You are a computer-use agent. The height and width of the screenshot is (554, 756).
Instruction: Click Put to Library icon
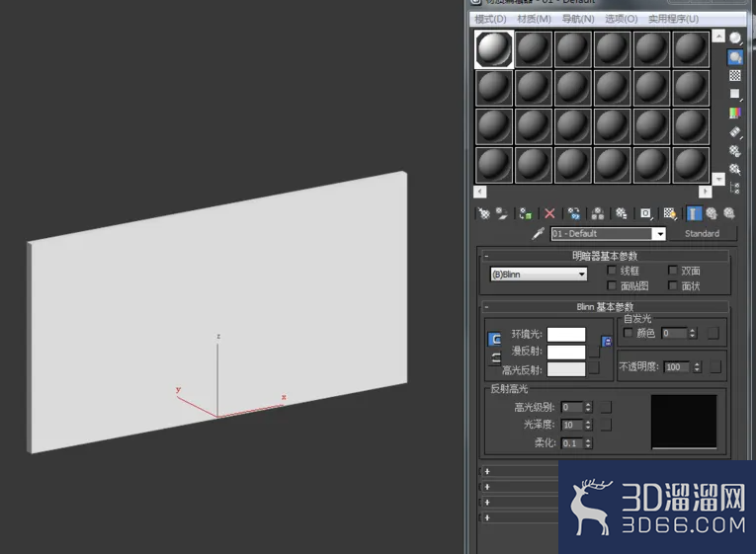(x=622, y=213)
